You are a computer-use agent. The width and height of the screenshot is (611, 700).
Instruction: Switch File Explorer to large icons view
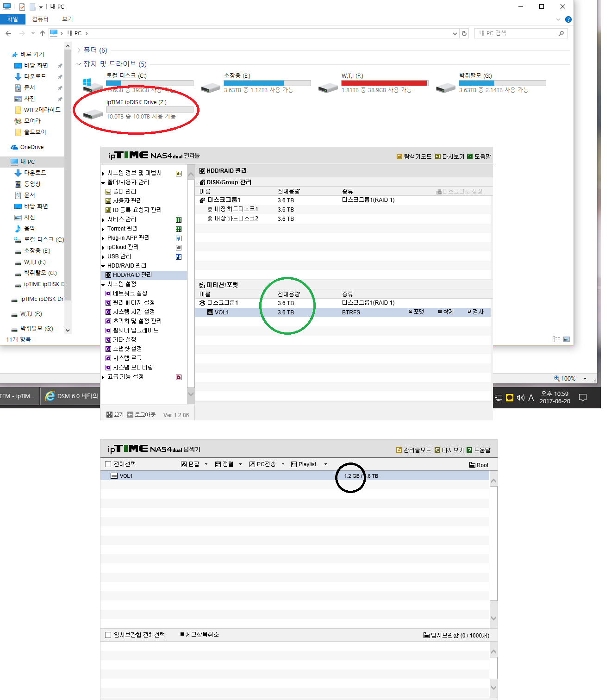click(567, 339)
